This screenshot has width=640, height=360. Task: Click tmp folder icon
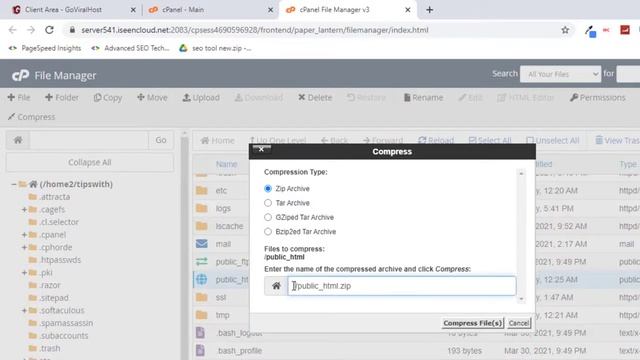point(202,315)
